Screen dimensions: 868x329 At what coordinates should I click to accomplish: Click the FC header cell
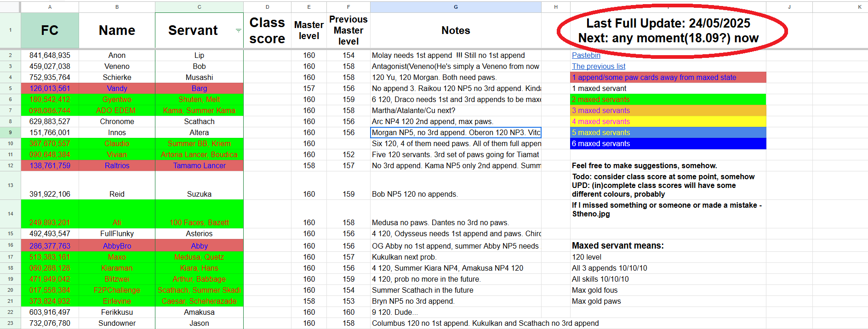coord(50,30)
